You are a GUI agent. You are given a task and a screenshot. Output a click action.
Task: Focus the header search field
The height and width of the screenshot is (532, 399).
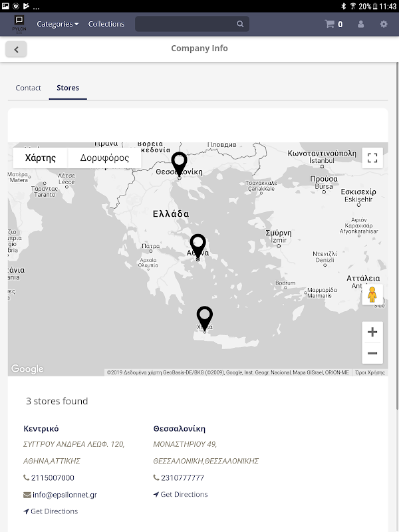coord(186,24)
